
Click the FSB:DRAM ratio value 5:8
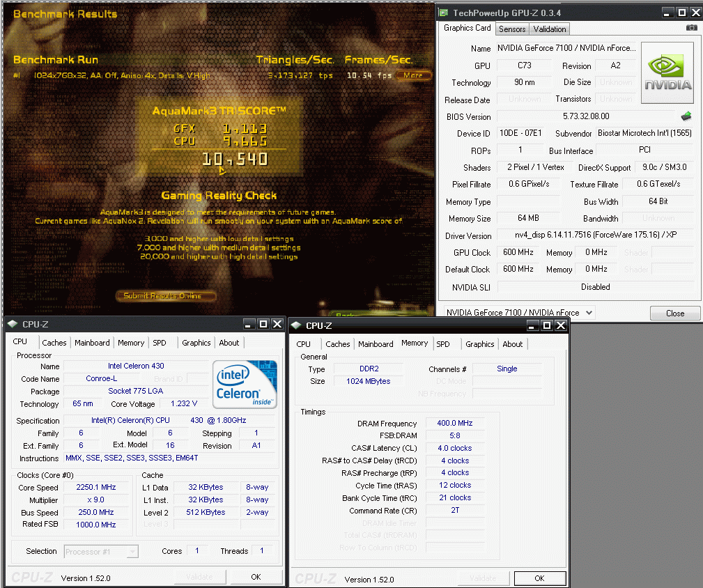(455, 435)
